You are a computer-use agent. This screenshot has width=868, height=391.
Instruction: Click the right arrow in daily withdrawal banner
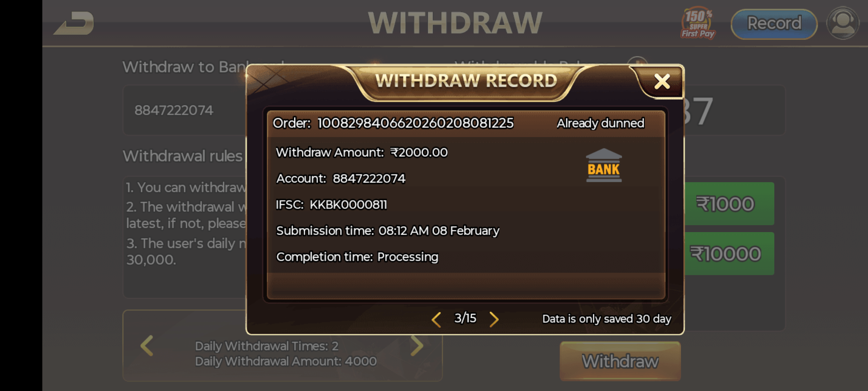pyautogui.click(x=417, y=345)
